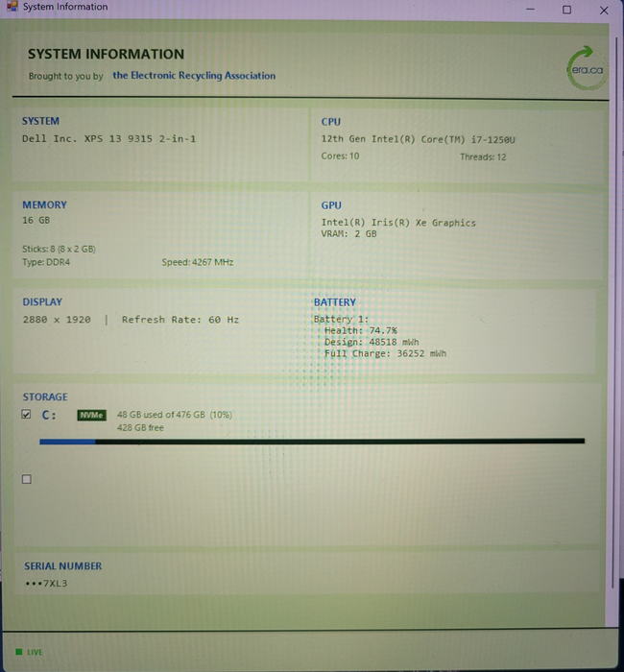The height and width of the screenshot is (672, 624).
Task: Click the serial number '•••7XL3'
Action: 46,584
